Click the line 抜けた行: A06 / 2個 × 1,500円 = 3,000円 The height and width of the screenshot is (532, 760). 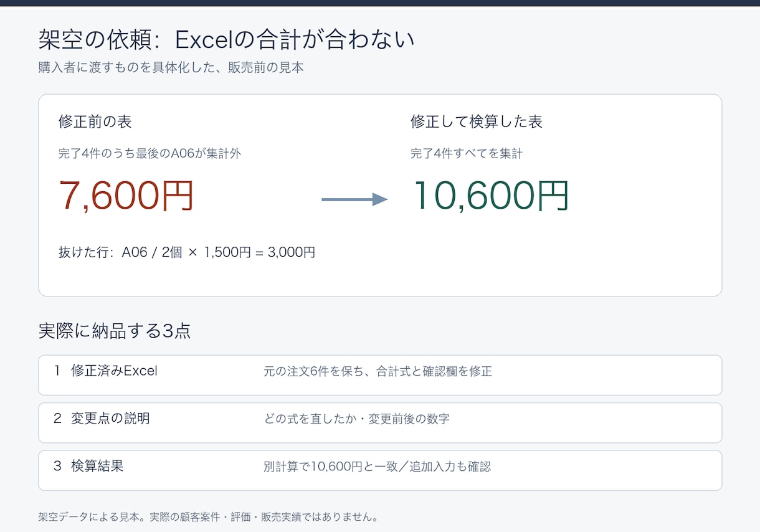(187, 252)
